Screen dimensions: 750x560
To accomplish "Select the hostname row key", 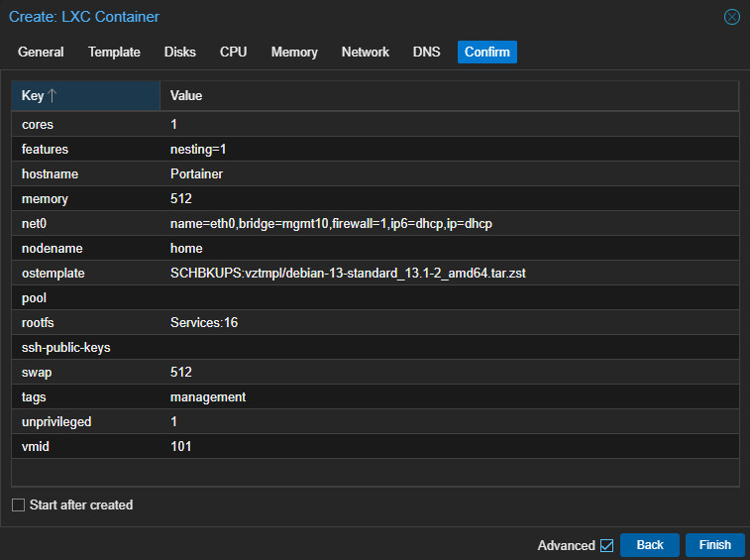I will [50, 174].
